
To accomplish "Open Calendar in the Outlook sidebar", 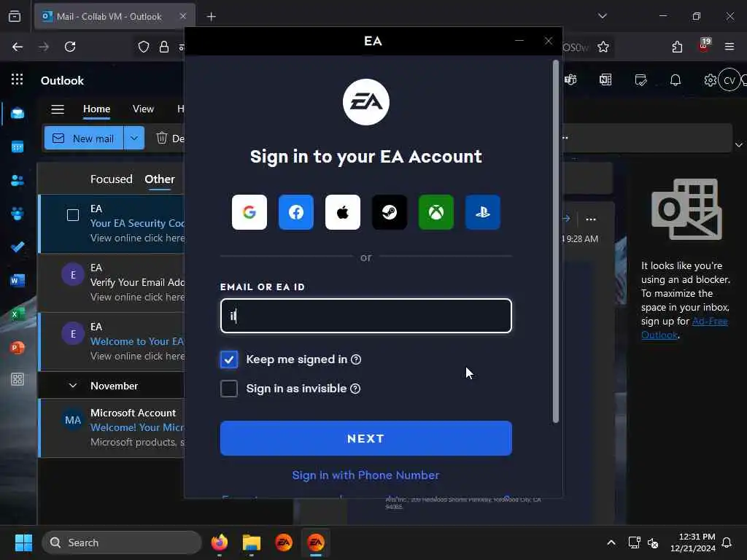I will click(18, 147).
